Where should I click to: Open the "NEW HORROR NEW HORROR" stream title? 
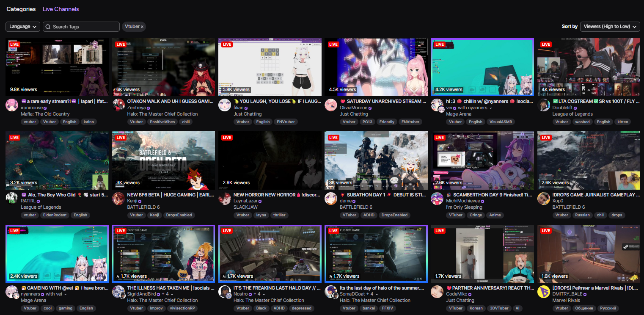point(277,195)
